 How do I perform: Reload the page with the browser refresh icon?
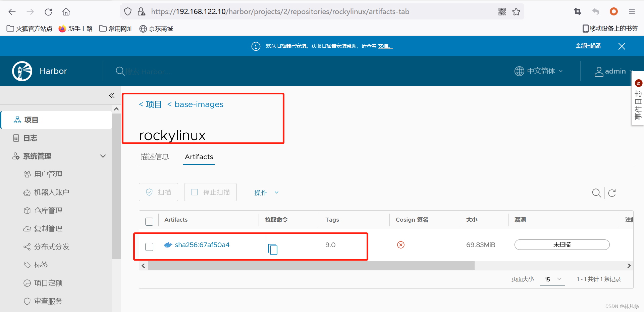click(48, 12)
